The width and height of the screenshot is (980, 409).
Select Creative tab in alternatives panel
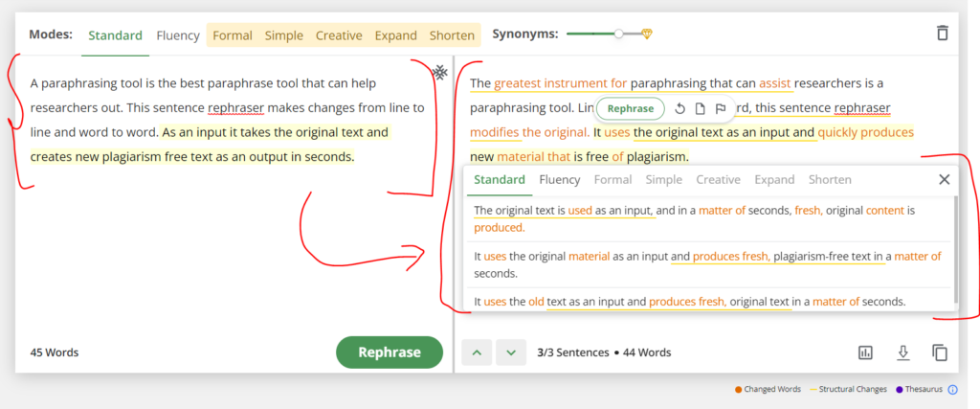[718, 180]
